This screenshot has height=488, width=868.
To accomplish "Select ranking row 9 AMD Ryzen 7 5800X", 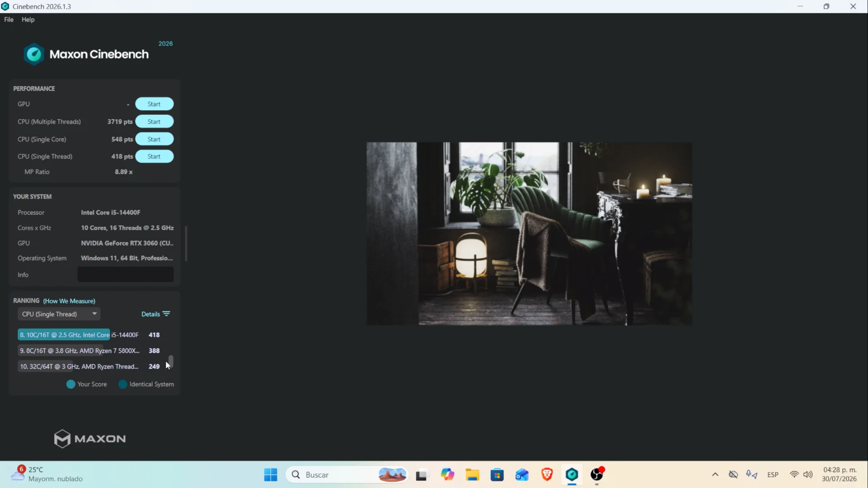I will (x=89, y=351).
